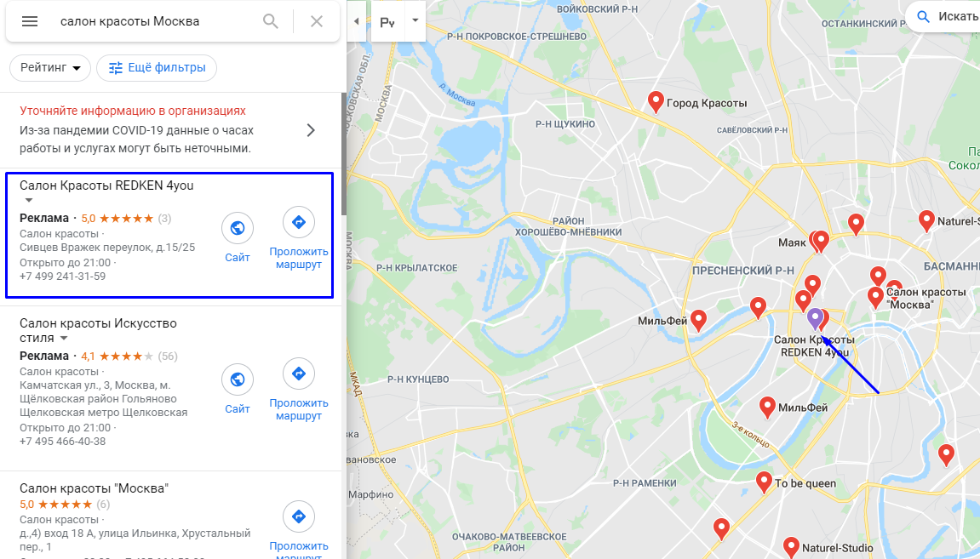Select the Город Красоты map pin
This screenshot has height=559, width=980.
tap(656, 102)
